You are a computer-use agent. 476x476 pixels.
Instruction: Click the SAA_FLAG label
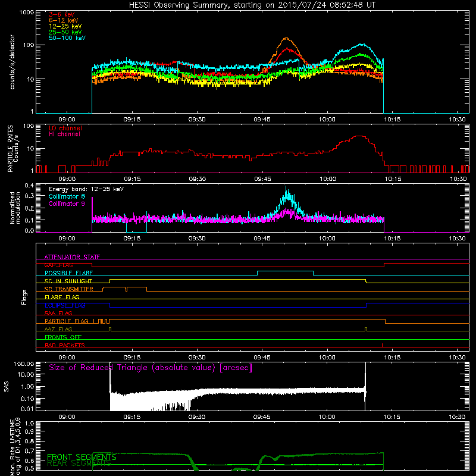point(58,313)
